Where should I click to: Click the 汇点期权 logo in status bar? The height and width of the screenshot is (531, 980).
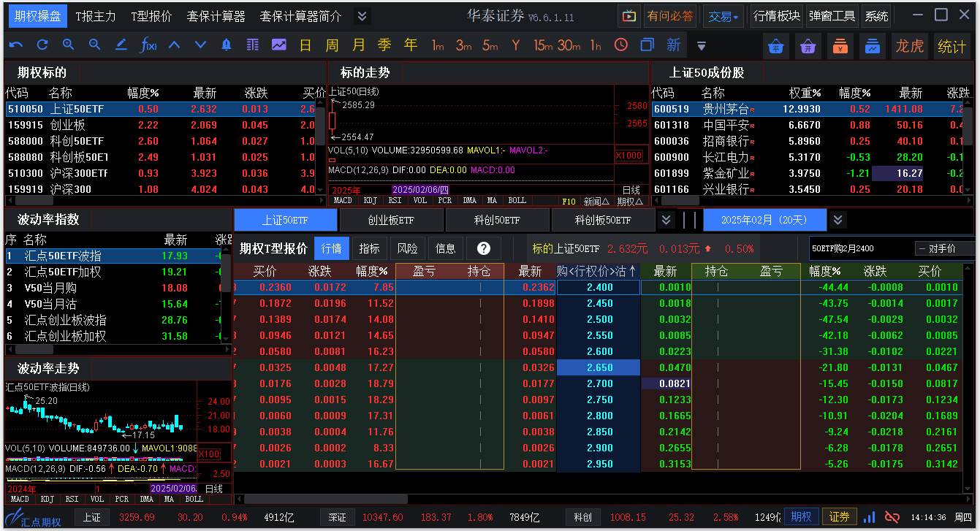click(x=35, y=517)
